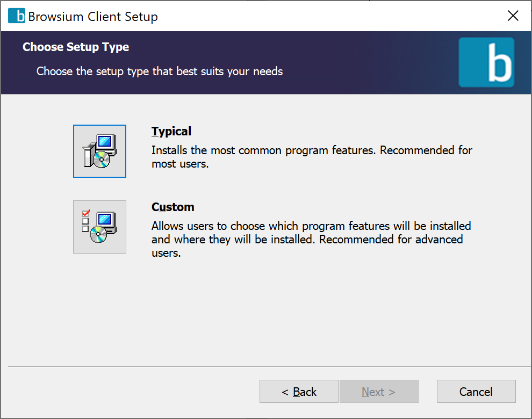
Task: Click the 'best suits your needs' subtitle
Action: [x=230, y=71]
